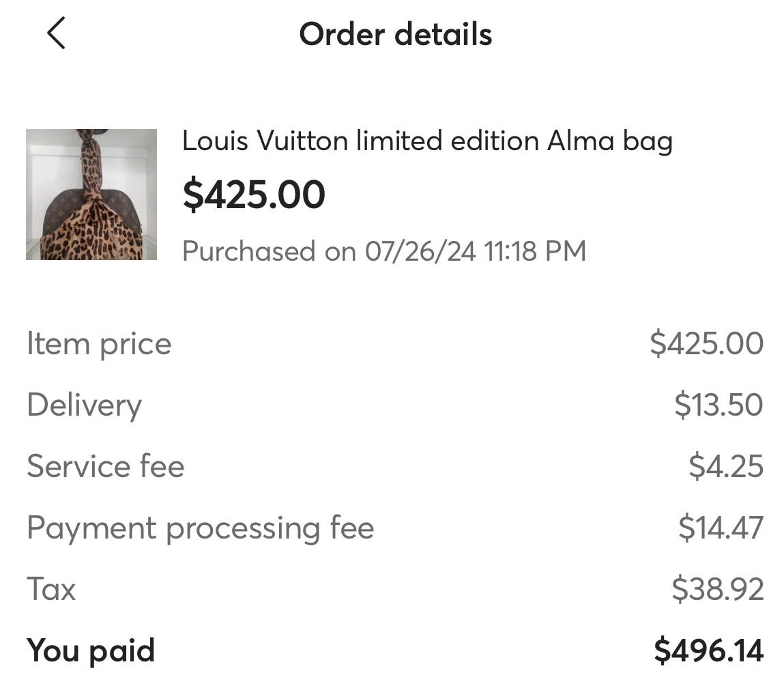Click the $4.25 service fee amount
The image size is (784, 688).
click(x=725, y=466)
